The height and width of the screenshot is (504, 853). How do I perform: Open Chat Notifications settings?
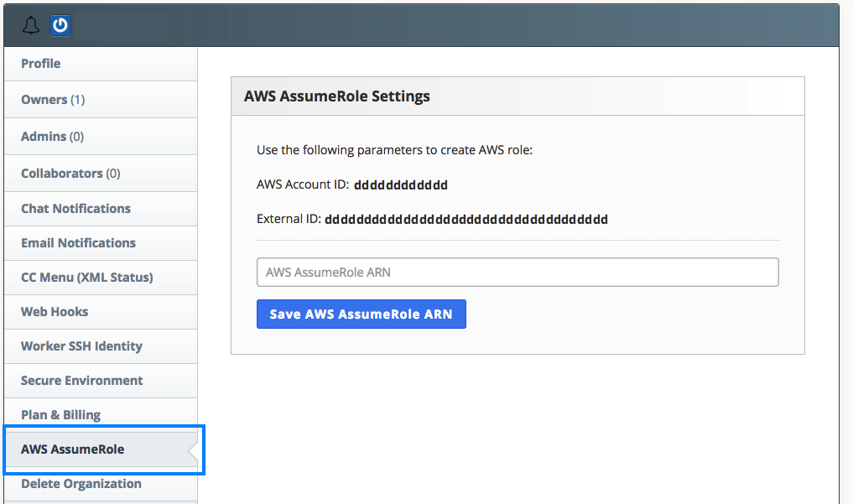101,209
